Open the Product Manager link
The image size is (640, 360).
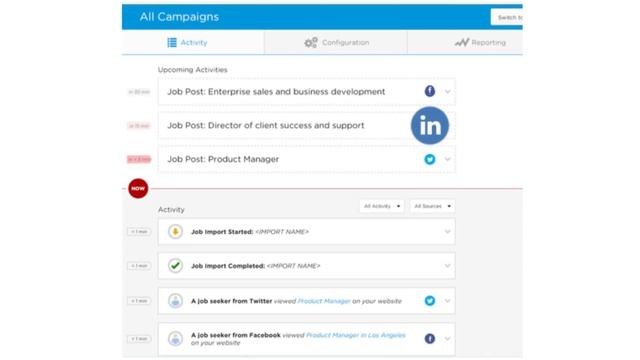[x=324, y=301]
